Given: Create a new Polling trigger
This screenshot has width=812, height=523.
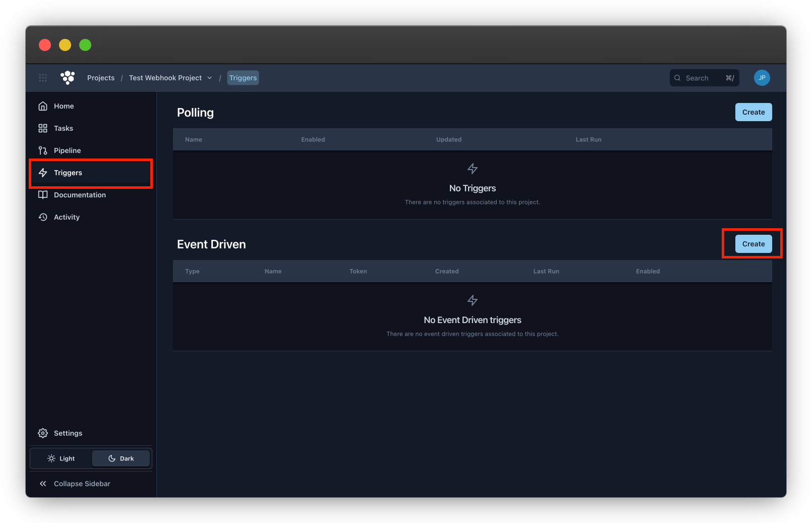Looking at the screenshot, I should (753, 112).
